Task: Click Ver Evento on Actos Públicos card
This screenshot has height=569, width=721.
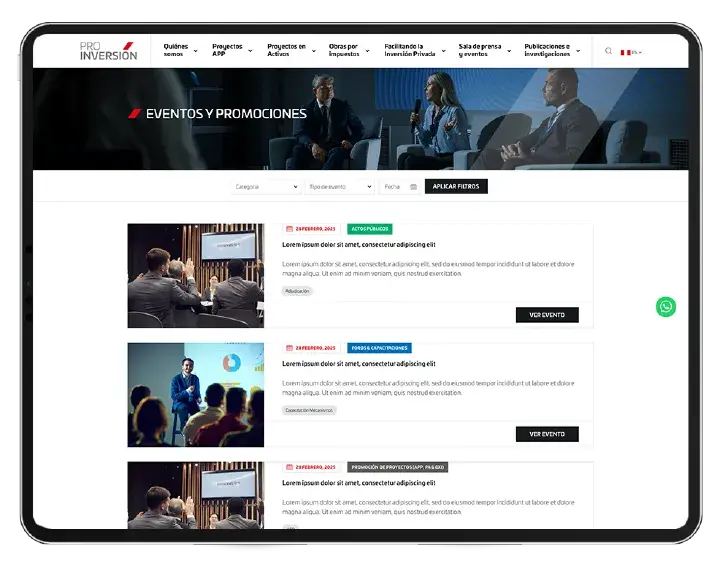Action: coord(547,315)
